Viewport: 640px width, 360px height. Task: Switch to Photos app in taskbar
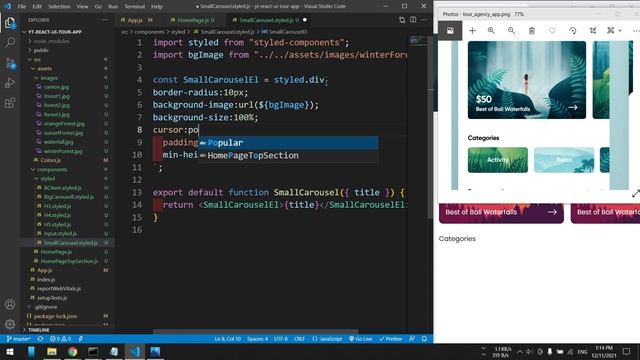tap(155, 351)
